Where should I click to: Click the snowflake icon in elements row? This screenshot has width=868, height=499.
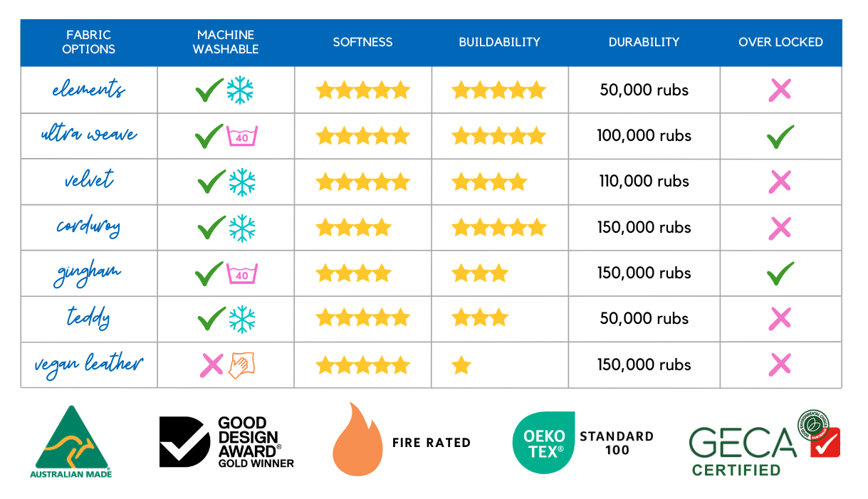click(240, 90)
